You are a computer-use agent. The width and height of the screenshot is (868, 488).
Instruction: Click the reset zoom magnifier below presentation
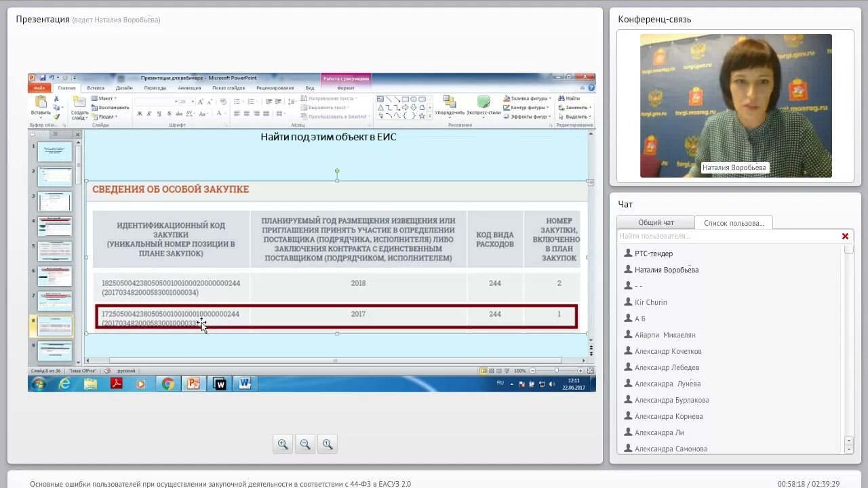point(328,445)
